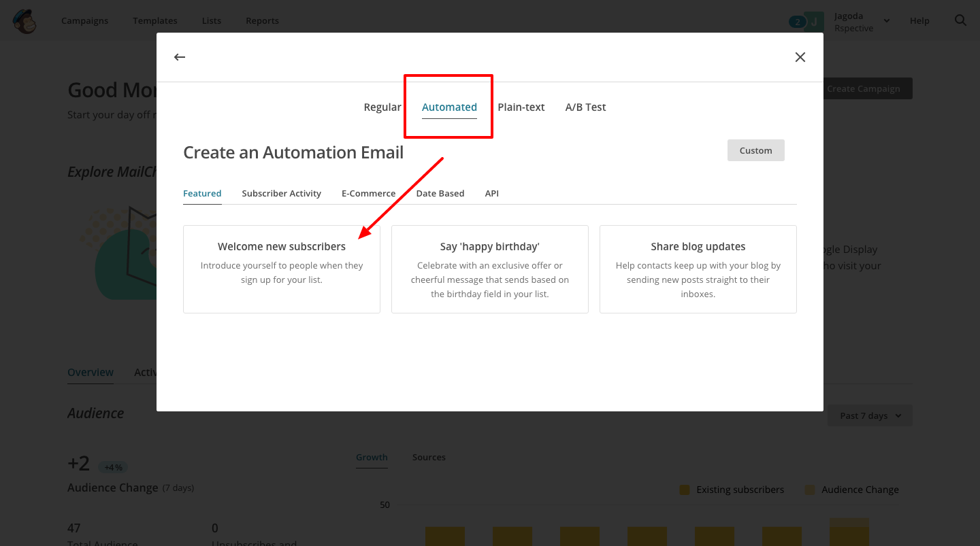Screen dimensions: 980x546
Task: Click the MailChimp monkey logo
Action: [x=24, y=21]
